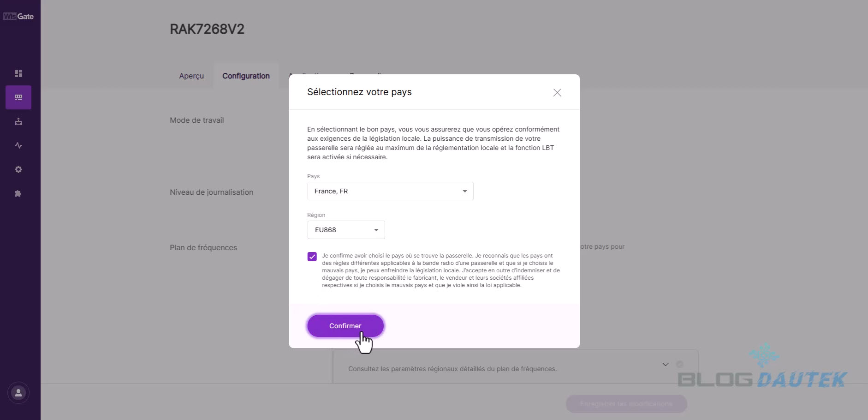This screenshot has width=868, height=420.
Task: Uncheck the country confirmation checkbox
Action: coord(312,257)
